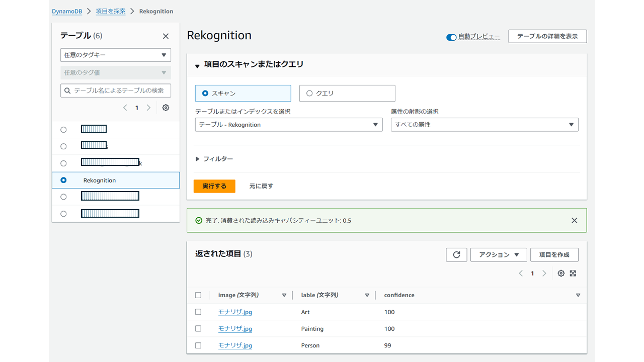Viewport: 644px width, 362px height.
Task: Expand returned items view to fullscreen
Action: coord(573,273)
